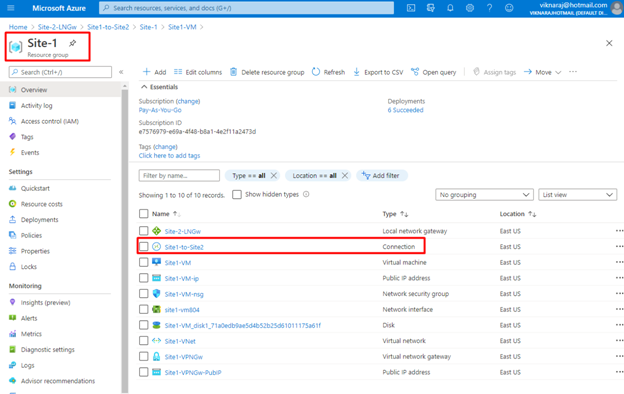Check the Site1-VM-nsg row checkbox
624x394 pixels.
(144, 294)
